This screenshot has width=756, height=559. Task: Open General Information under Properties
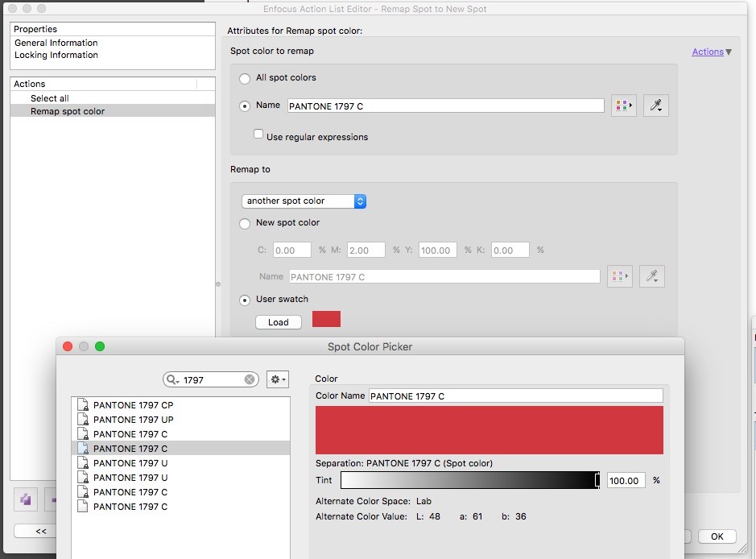click(x=56, y=43)
